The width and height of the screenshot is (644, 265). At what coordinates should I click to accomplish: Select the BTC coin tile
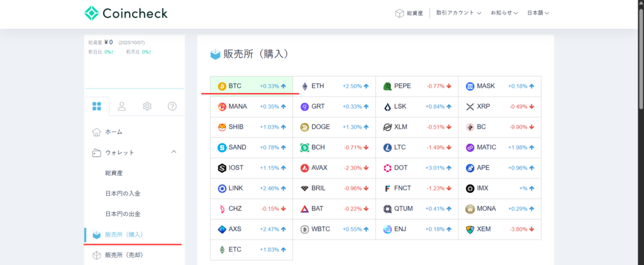pos(252,86)
